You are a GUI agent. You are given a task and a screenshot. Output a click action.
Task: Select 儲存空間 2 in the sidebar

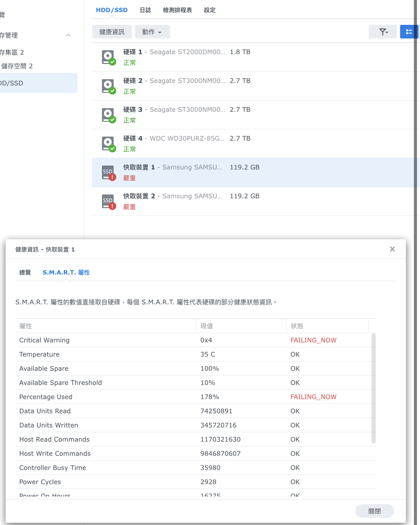(17, 66)
